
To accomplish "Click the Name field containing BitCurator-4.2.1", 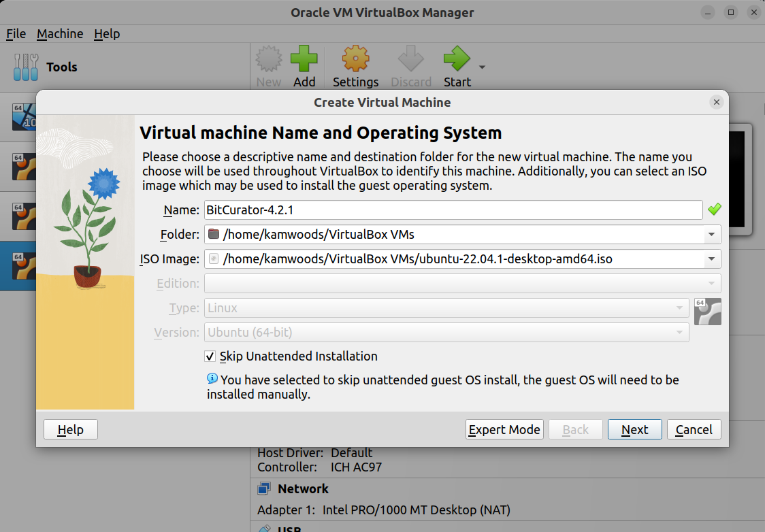I will [453, 210].
